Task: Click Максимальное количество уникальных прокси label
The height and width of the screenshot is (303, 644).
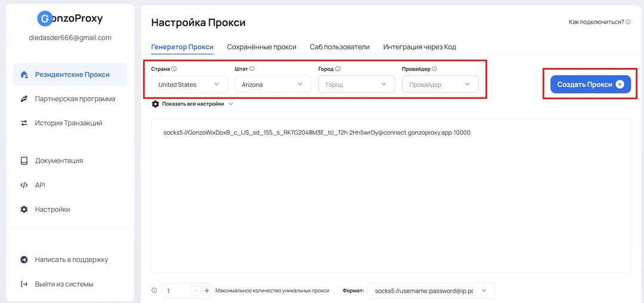Action: pyautogui.click(x=273, y=290)
